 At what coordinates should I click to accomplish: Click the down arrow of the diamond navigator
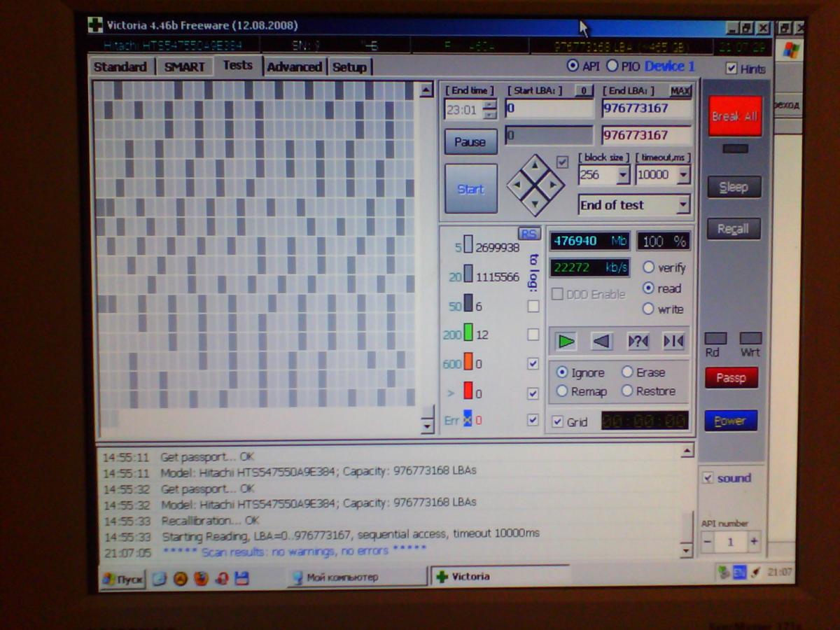coord(535,204)
